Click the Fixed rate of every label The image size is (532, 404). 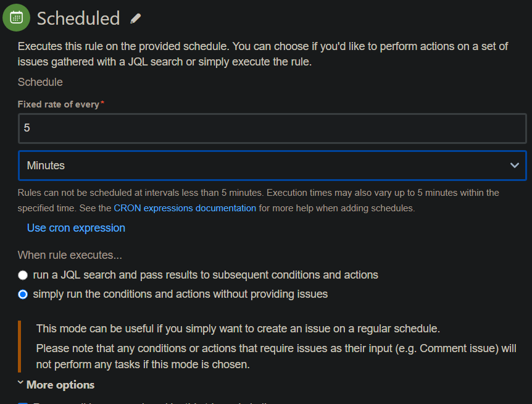click(59, 104)
